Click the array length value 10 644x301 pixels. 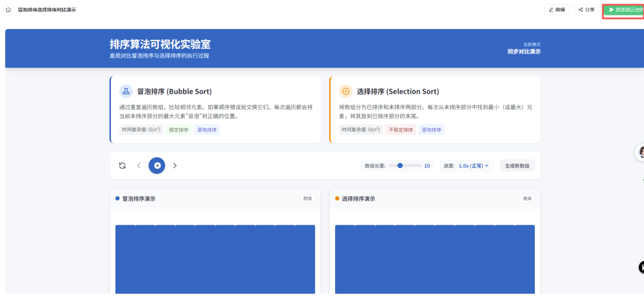click(427, 166)
